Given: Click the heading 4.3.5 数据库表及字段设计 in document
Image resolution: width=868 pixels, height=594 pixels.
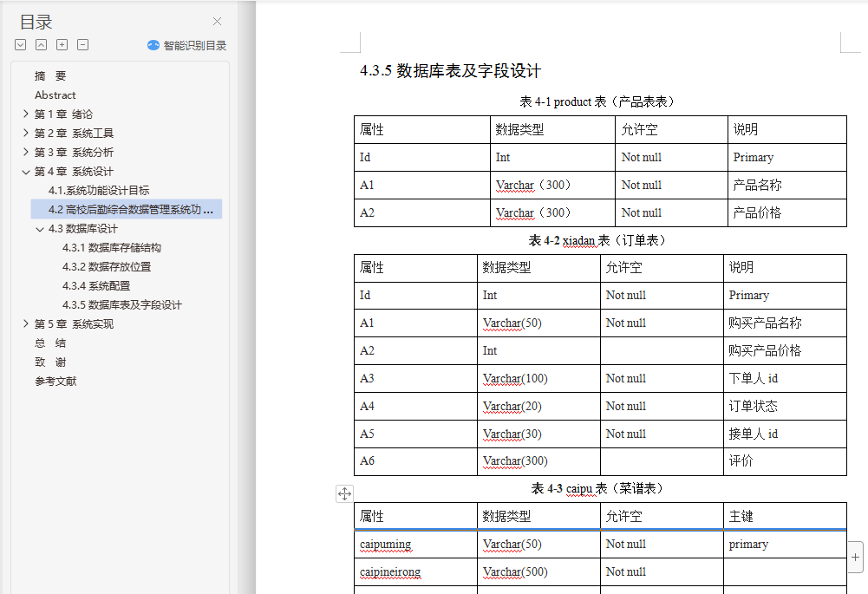Looking at the screenshot, I should click(450, 71).
